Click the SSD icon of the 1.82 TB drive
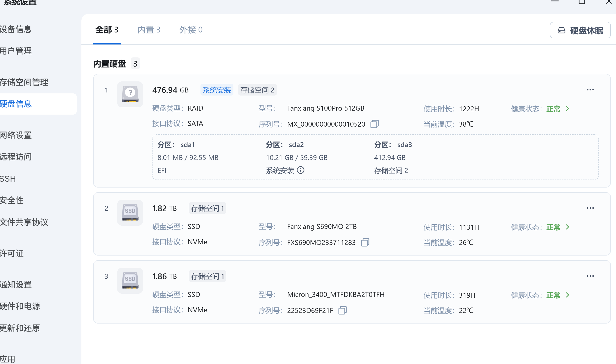The height and width of the screenshot is (364, 616). [130, 212]
